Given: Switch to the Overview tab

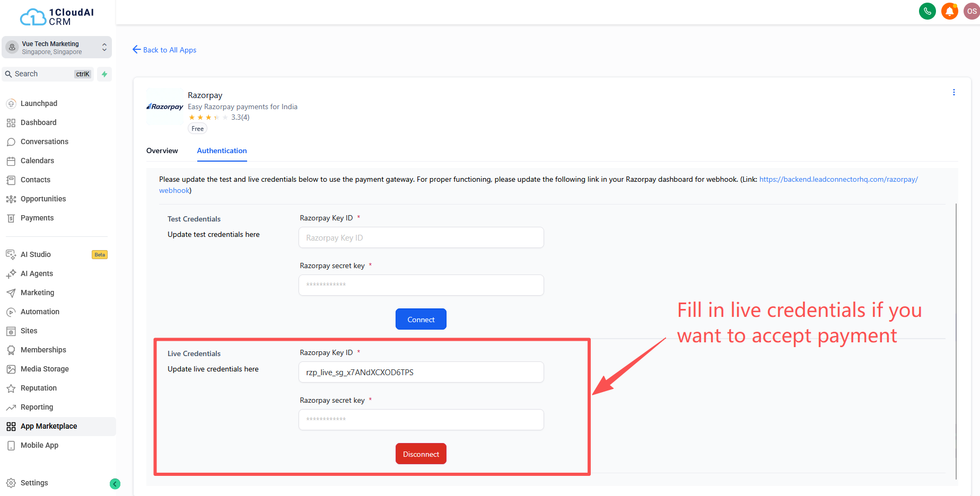Looking at the screenshot, I should coord(162,150).
